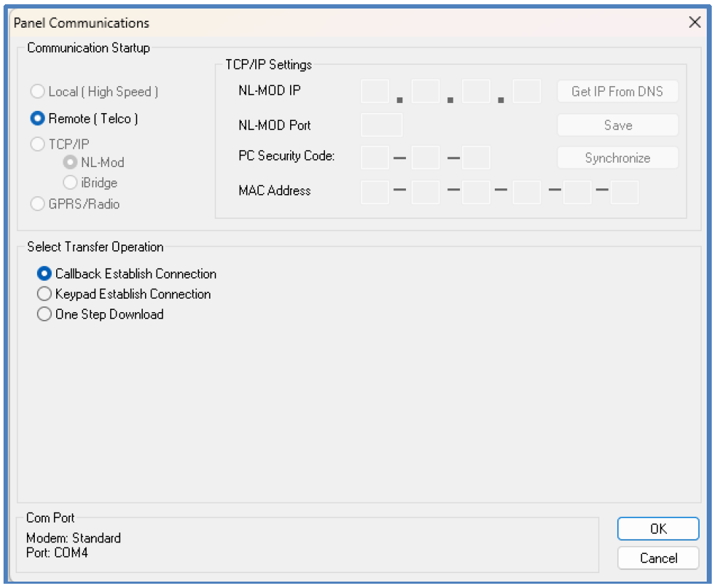This screenshot has width=716, height=588.
Task: Close the Panel Communications dialog
Action: pos(695,22)
